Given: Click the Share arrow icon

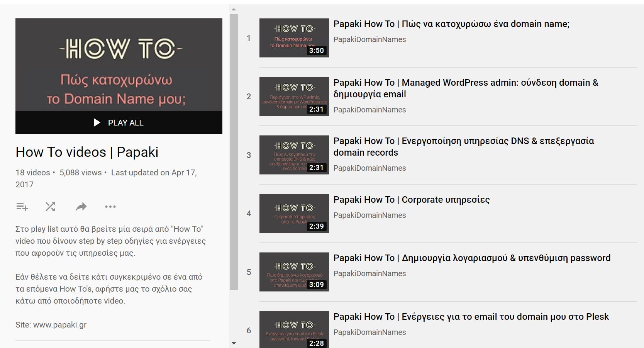Looking at the screenshot, I should pyautogui.click(x=81, y=207).
